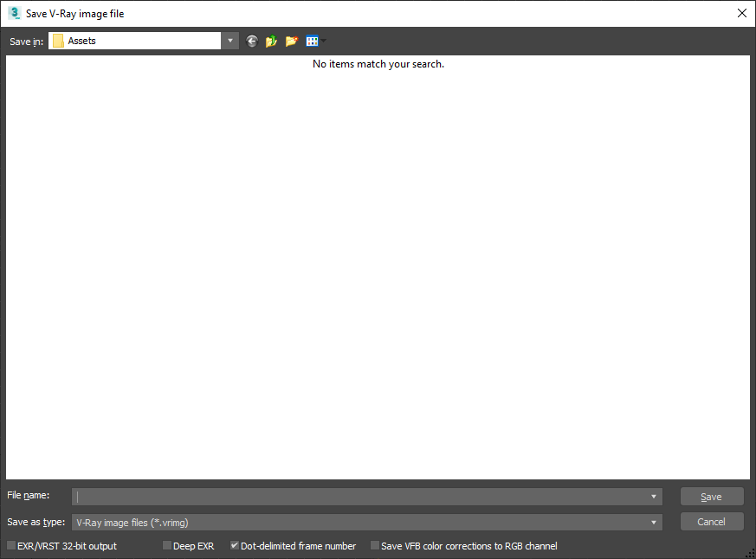
Task: Click the dropdown arrow beside the View Menu icon
Action: tap(323, 41)
